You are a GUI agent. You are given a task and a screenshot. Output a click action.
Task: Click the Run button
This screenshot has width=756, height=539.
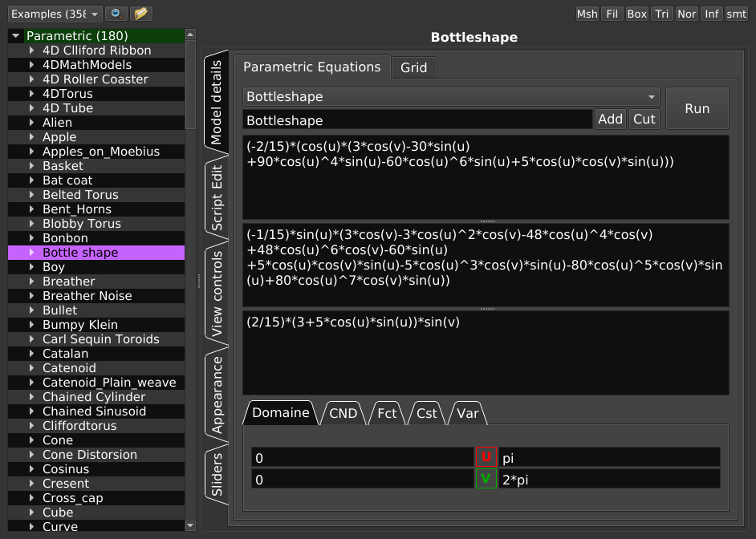[697, 108]
